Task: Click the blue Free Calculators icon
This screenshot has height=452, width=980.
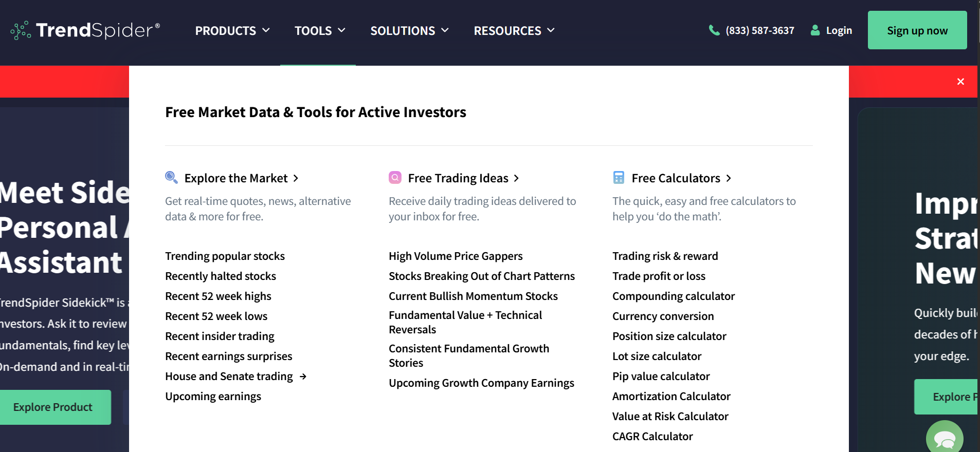Action: 619,178
